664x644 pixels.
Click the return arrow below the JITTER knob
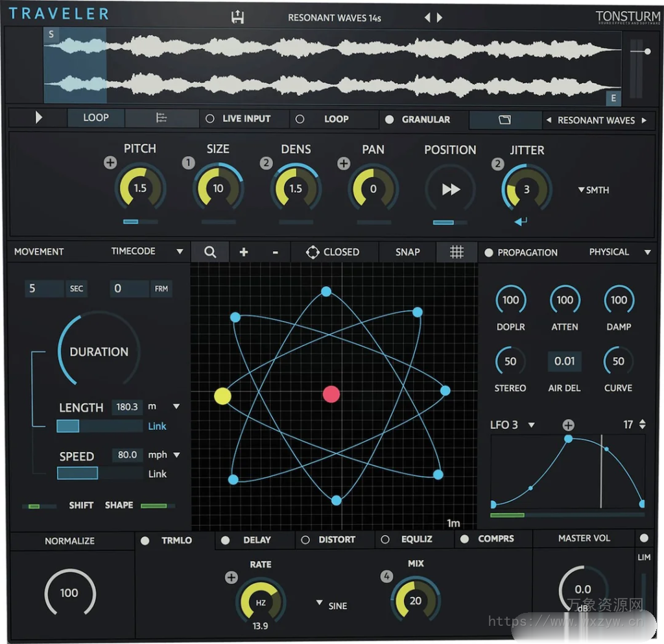pos(519,221)
